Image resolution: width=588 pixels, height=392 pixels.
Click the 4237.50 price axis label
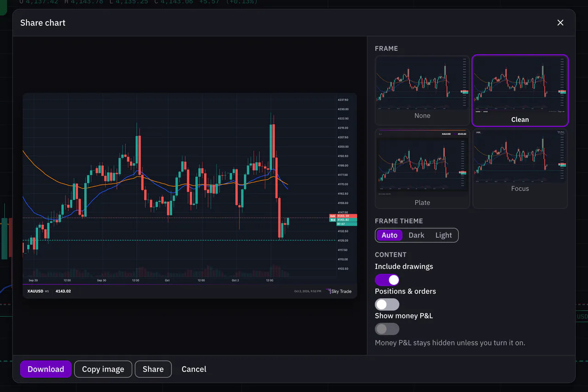pyautogui.click(x=343, y=100)
